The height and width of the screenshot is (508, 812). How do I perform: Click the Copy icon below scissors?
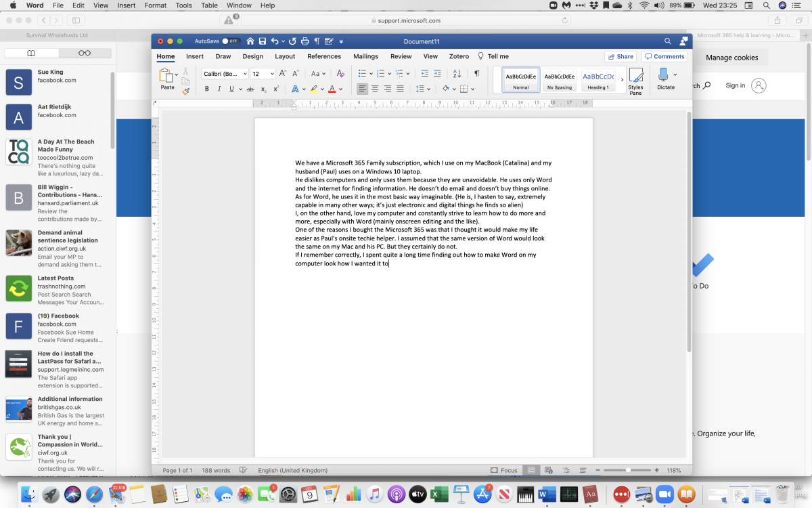[x=185, y=81]
